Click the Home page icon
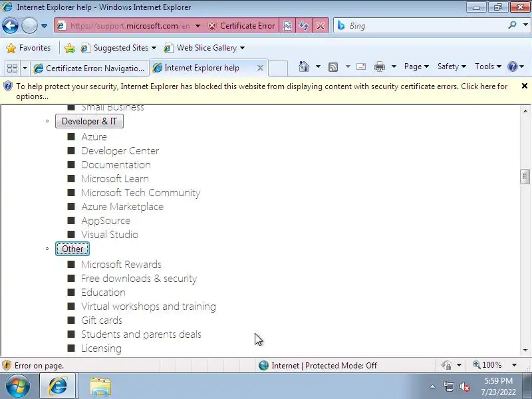Image resolution: width=532 pixels, height=399 pixels. [x=304, y=66]
